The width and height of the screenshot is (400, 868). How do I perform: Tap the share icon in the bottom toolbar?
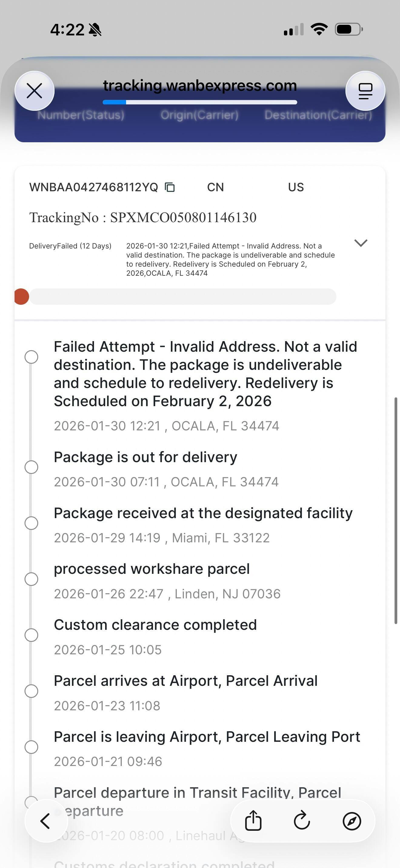253,820
